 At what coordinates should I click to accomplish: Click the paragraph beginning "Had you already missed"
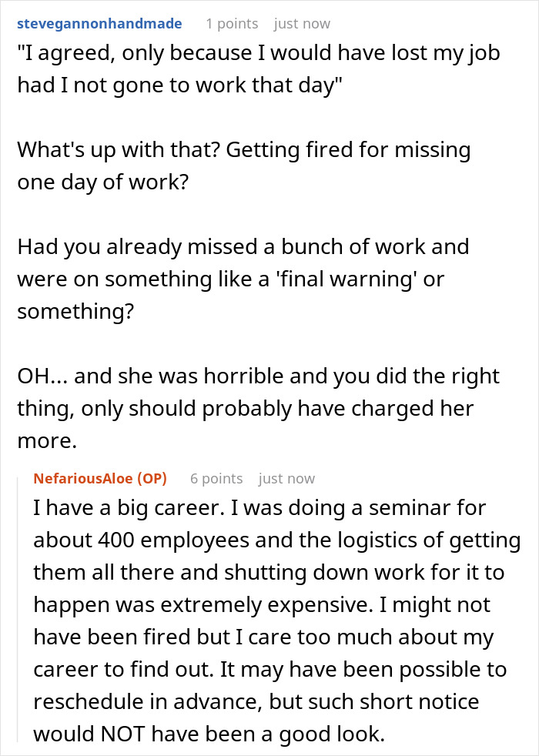[x=243, y=279]
